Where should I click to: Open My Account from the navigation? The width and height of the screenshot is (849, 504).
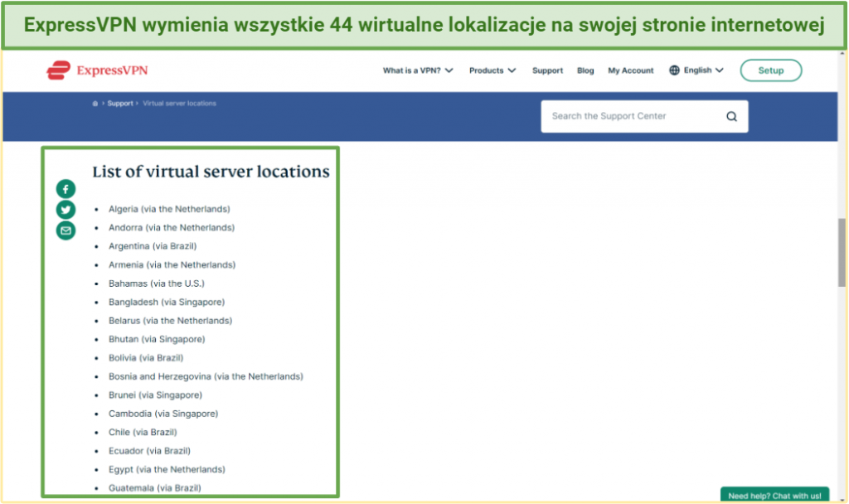click(x=630, y=70)
